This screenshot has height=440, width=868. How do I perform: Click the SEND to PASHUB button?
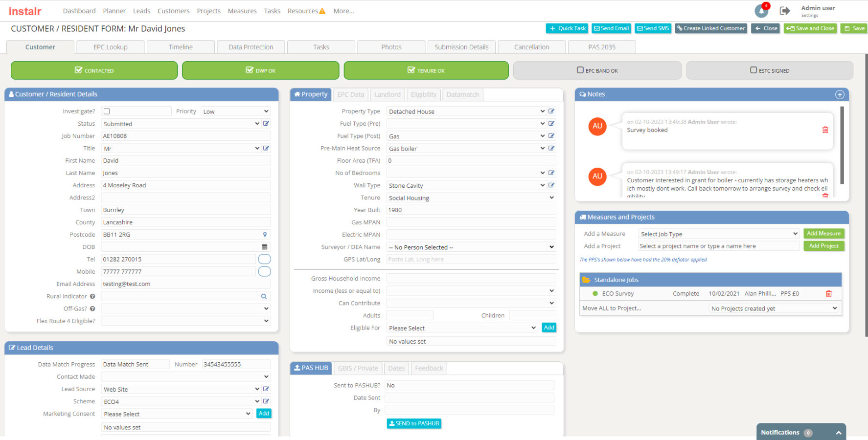coord(414,423)
